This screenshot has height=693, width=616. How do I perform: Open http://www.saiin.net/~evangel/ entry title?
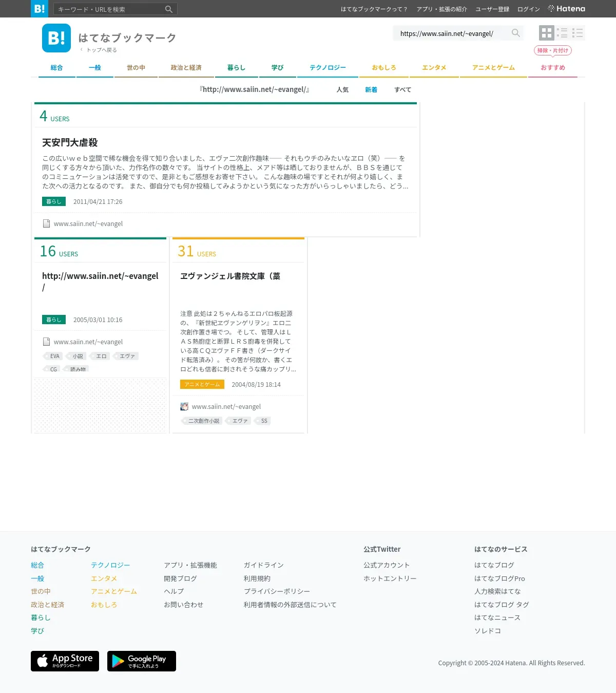coord(100,282)
